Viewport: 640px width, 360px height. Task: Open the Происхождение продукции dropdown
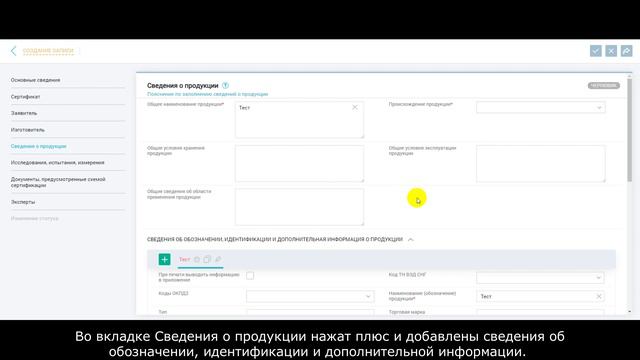pos(541,107)
